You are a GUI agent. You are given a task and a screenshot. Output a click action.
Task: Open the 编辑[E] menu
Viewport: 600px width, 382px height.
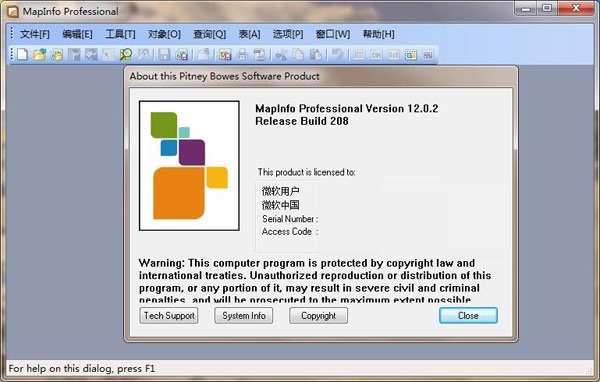(x=77, y=34)
